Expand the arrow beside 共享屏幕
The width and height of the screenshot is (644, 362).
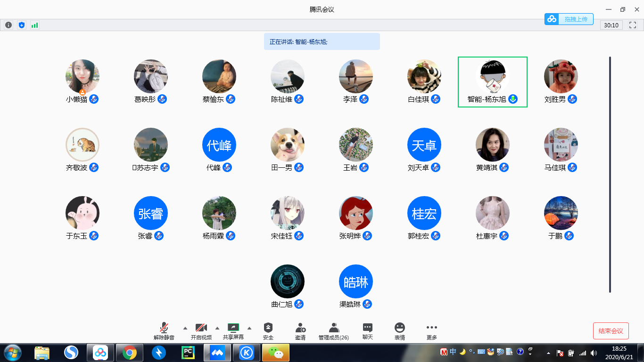click(x=249, y=328)
